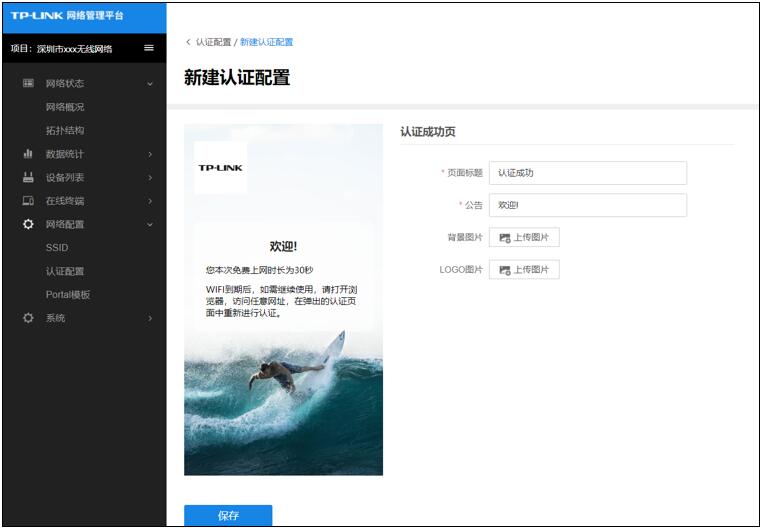Click the 欢迎! heading in the preview
763x530 pixels.
pos(283,247)
